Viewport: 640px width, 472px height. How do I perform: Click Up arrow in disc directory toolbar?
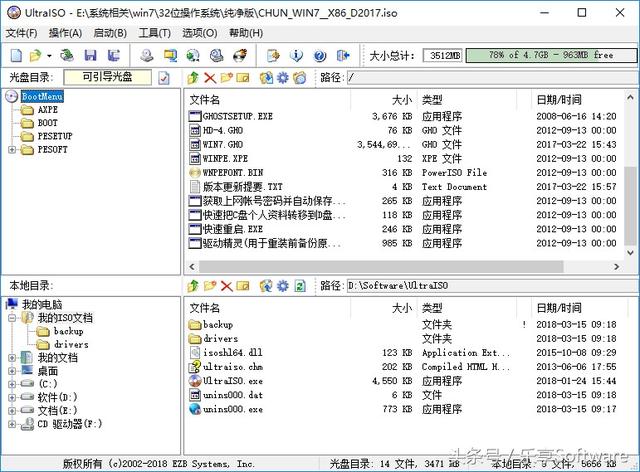click(193, 78)
